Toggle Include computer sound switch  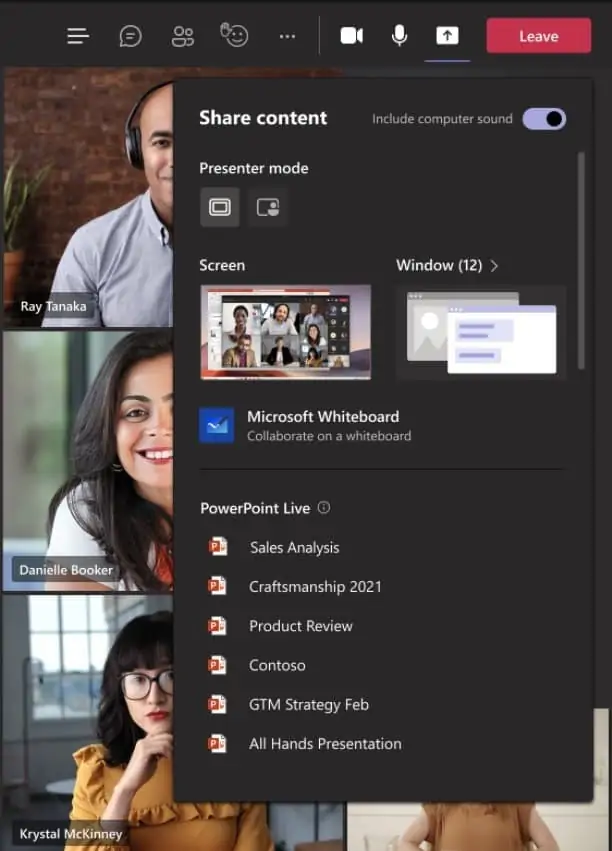tap(544, 119)
